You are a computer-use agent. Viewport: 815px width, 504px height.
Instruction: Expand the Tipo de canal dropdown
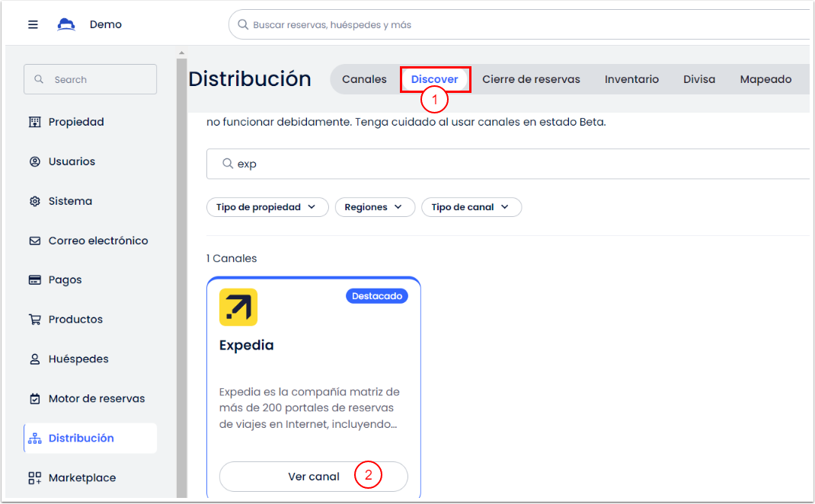(471, 207)
